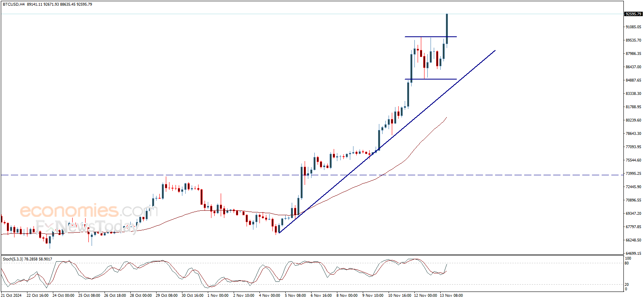The width and height of the screenshot is (644, 300).
Task: Select the upper blue resistance line
Action: (x=430, y=37)
